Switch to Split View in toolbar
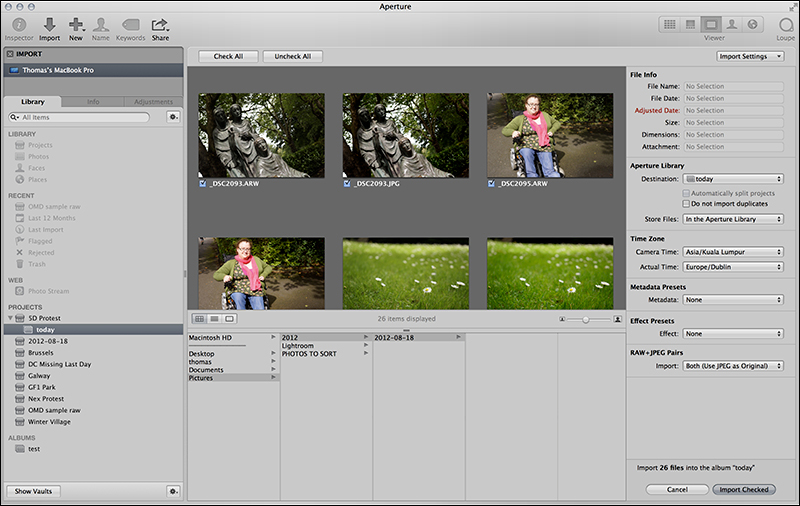800x506 pixels. (690, 24)
